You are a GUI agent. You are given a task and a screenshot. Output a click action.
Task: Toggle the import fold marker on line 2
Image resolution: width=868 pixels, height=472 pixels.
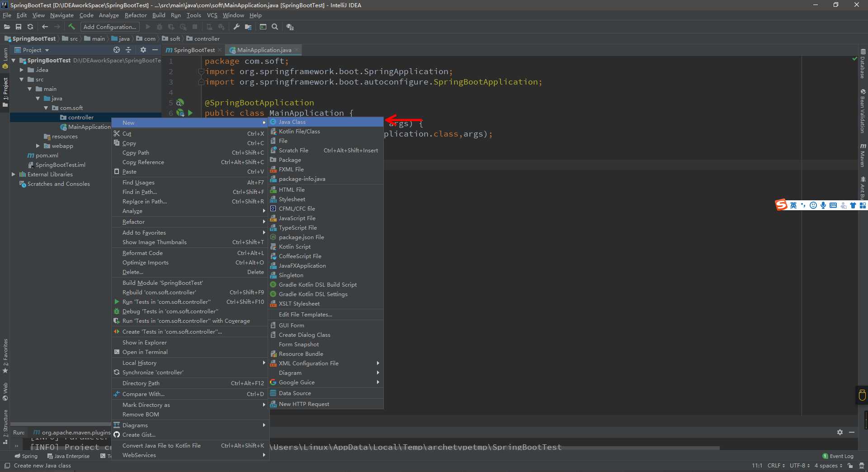[201, 71]
